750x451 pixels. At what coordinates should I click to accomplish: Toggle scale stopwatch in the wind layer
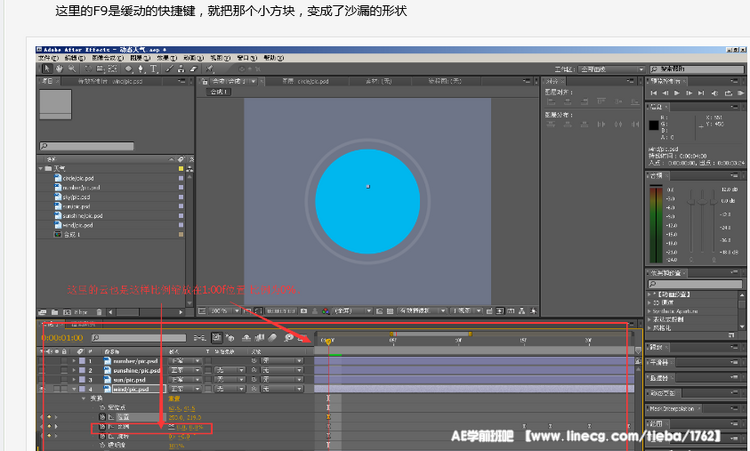pyautogui.click(x=102, y=427)
